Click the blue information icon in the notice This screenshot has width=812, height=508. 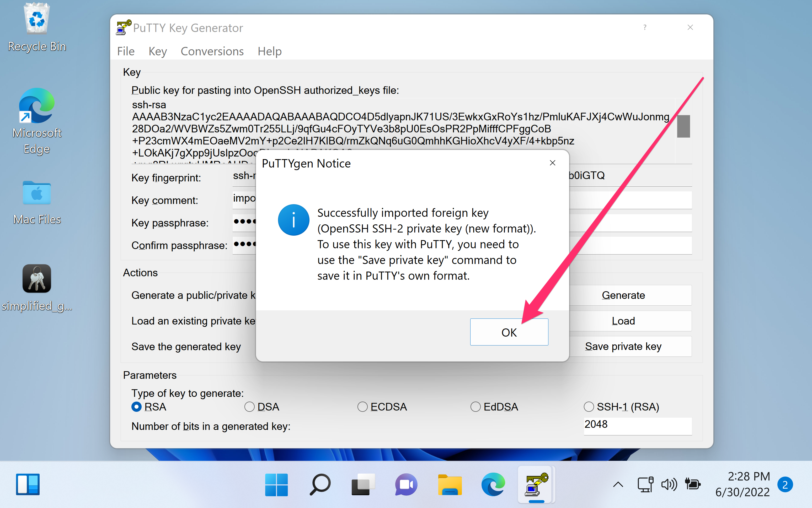(293, 220)
